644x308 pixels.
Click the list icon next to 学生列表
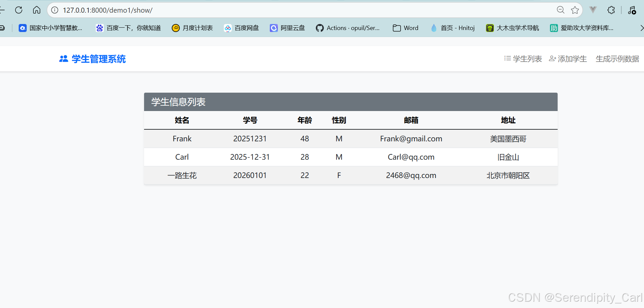[x=507, y=58]
